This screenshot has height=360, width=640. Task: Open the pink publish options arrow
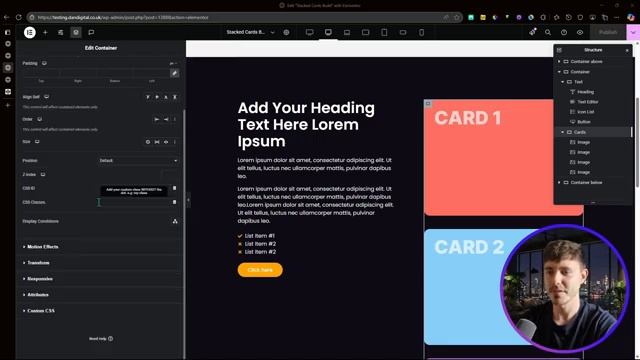point(633,32)
